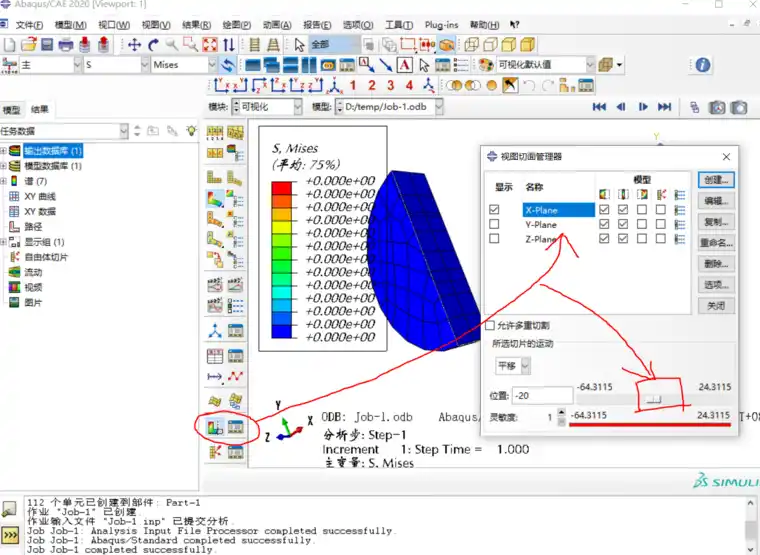Image resolution: width=760 pixels, height=555 pixels.
Task: Enable 允许多重切割 checkbox
Action: point(491,326)
